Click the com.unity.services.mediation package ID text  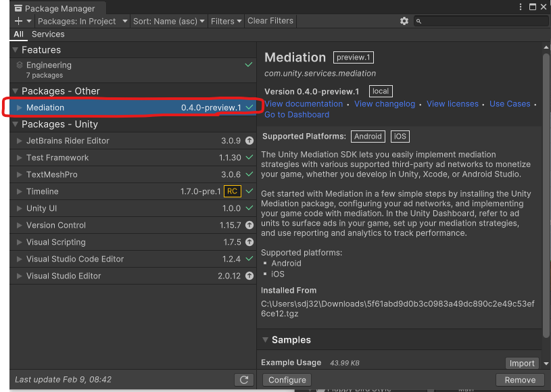[x=320, y=74]
